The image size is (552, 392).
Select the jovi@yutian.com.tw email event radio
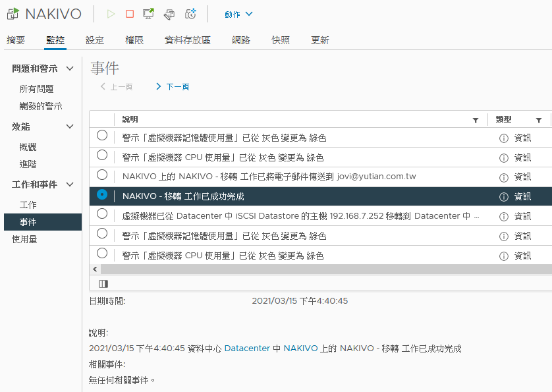tap(102, 175)
